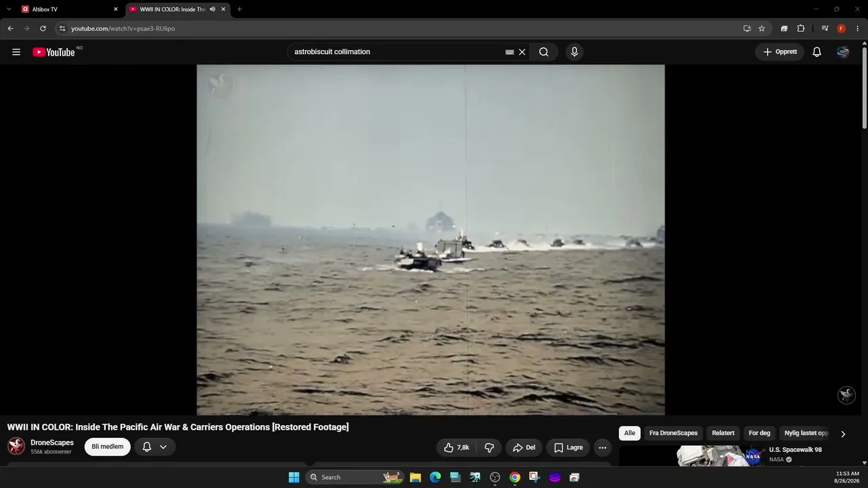This screenshot has width=868, height=488.
Task: Click the browser back arrow
Action: [x=10, y=28]
